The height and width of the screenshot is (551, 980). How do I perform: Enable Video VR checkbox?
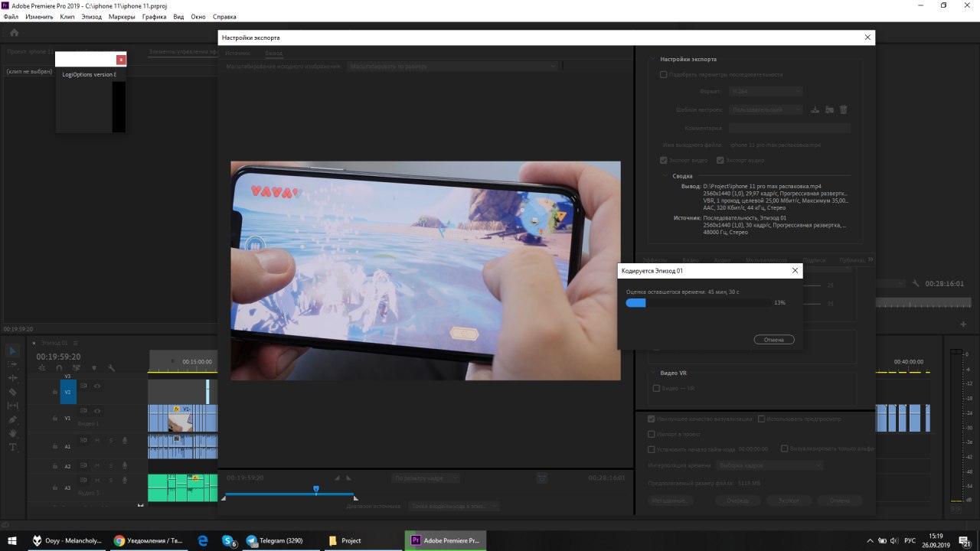point(655,388)
